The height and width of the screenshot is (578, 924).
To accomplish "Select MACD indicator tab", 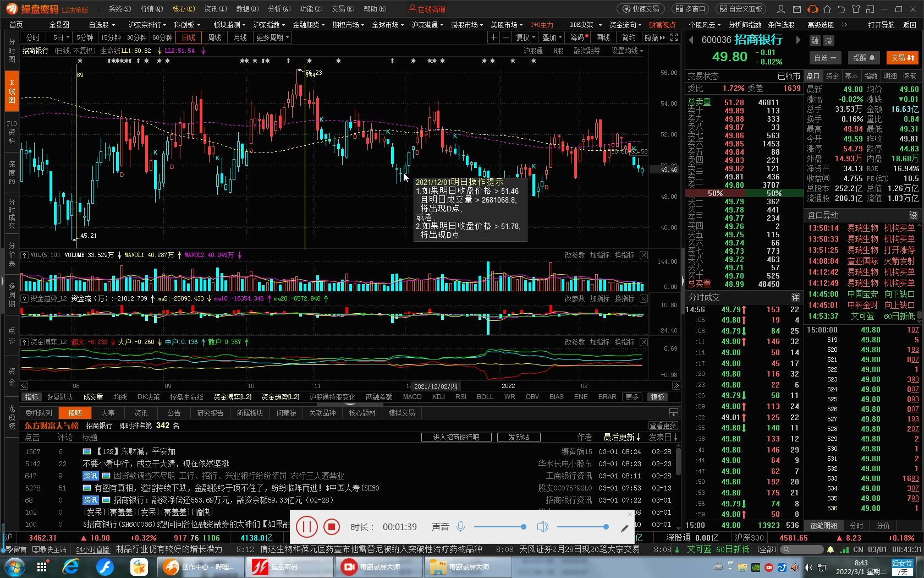I will pyautogui.click(x=412, y=397).
